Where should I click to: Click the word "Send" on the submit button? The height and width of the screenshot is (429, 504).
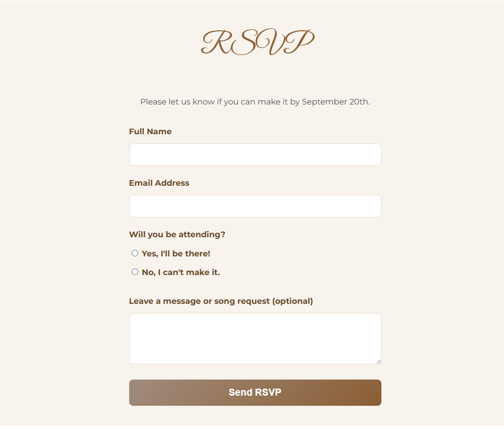click(x=240, y=393)
